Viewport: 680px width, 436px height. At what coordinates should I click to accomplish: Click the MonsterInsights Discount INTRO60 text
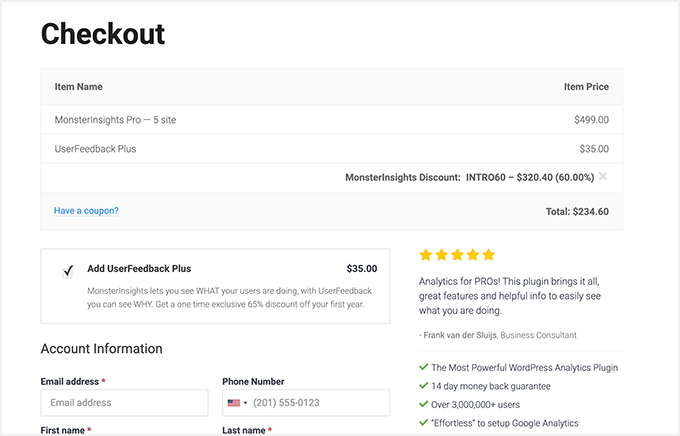click(x=470, y=177)
